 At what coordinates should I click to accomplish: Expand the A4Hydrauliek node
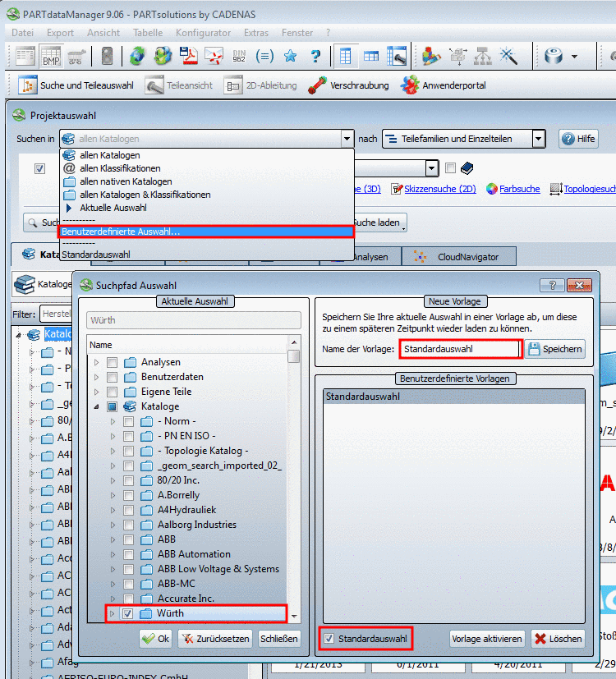pyautogui.click(x=113, y=510)
